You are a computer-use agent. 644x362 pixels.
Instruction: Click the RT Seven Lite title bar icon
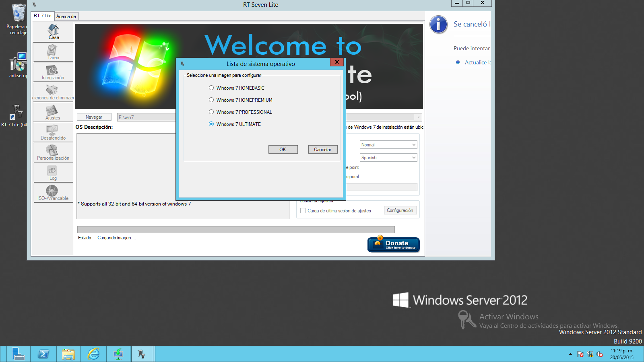pyautogui.click(x=34, y=5)
